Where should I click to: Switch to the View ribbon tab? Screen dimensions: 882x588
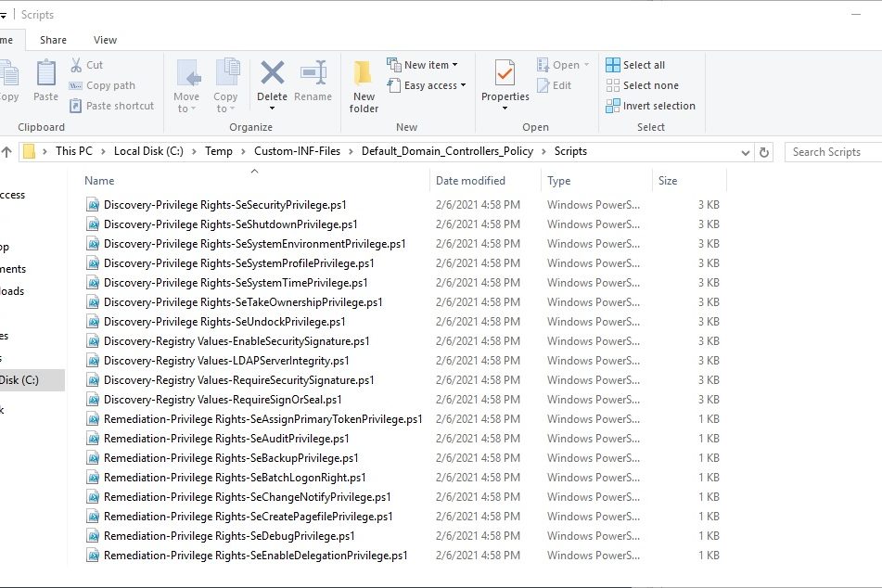click(x=105, y=40)
